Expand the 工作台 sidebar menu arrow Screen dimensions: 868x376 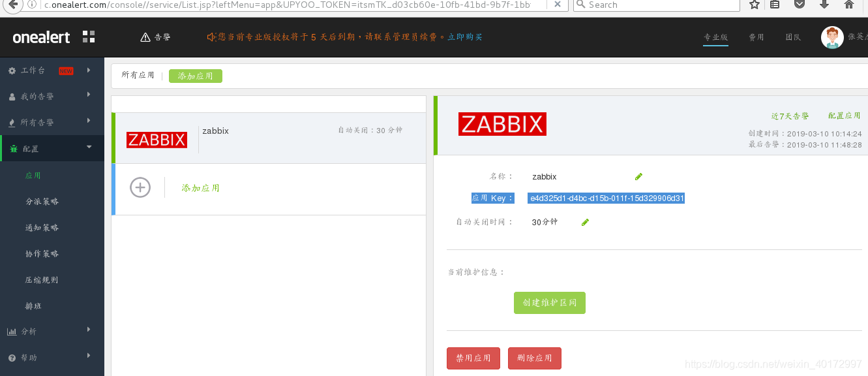89,70
